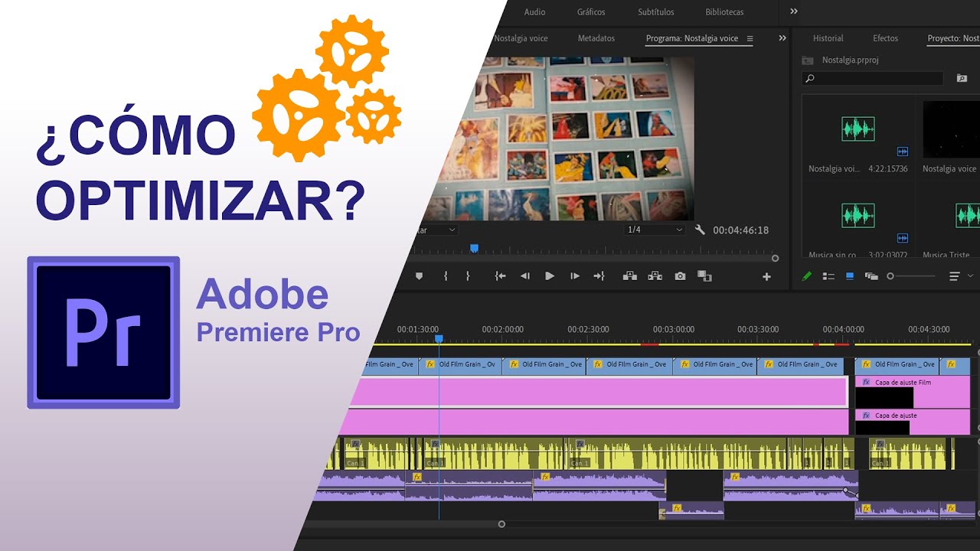This screenshot has width=980, height=551.
Task: Open Program monitor wrench settings
Action: 700,230
